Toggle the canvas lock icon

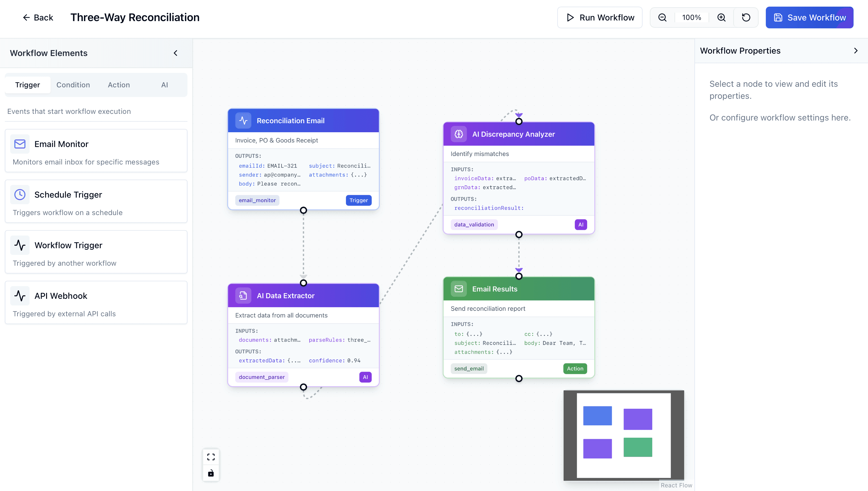[x=211, y=473]
